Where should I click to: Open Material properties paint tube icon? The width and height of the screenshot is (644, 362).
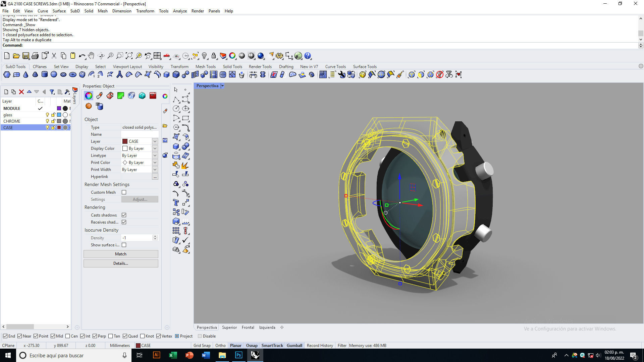click(x=99, y=96)
